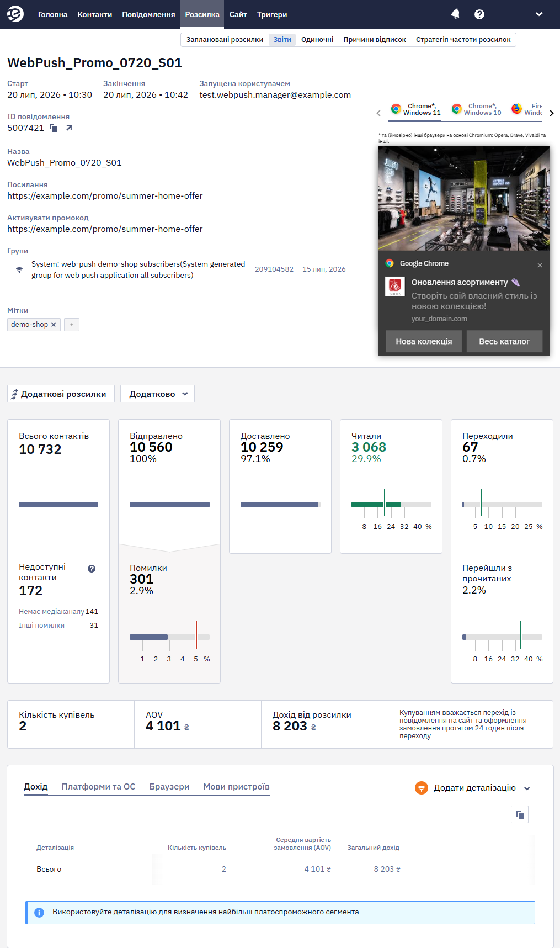
Task: Select Chrome Windows 10 preview tab
Action: click(x=477, y=109)
